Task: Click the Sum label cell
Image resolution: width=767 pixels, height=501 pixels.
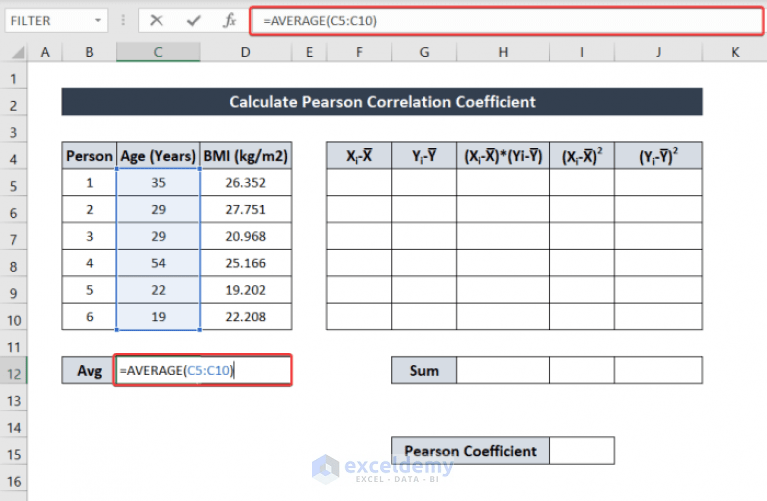Action: [x=424, y=370]
